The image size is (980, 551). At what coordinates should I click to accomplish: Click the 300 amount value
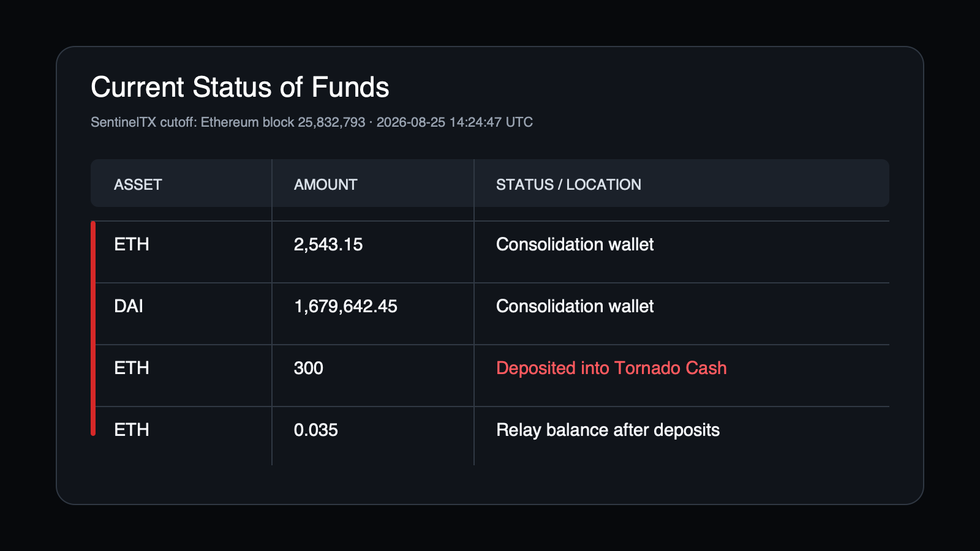(x=309, y=368)
